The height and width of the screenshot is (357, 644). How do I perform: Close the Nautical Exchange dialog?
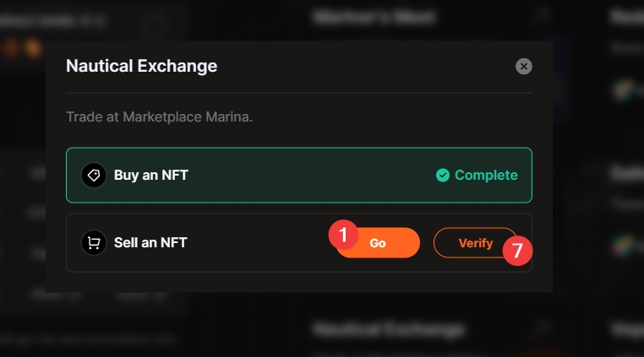[x=524, y=66]
